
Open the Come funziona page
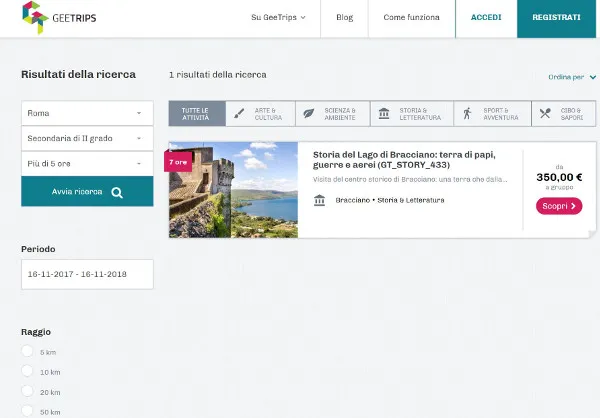tap(412, 18)
